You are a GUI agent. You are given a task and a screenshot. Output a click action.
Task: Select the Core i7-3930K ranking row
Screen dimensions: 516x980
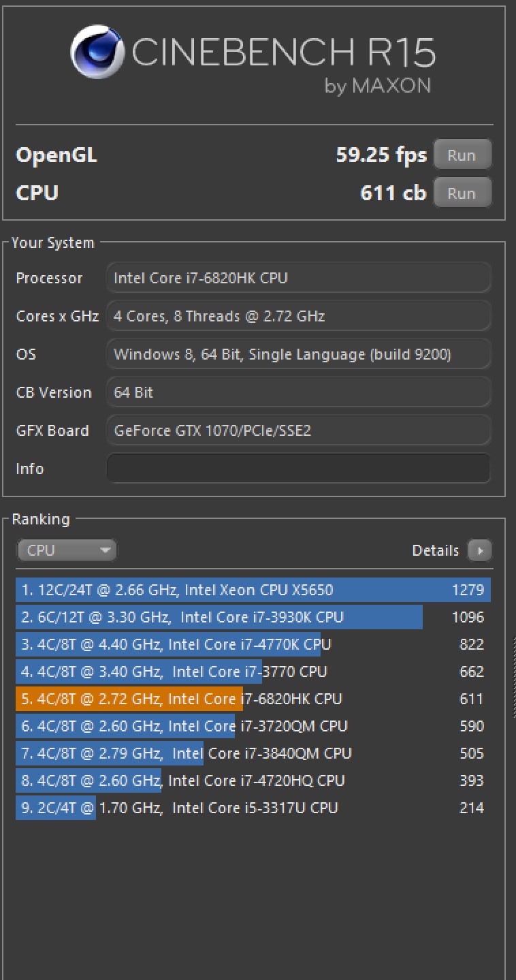point(252,617)
